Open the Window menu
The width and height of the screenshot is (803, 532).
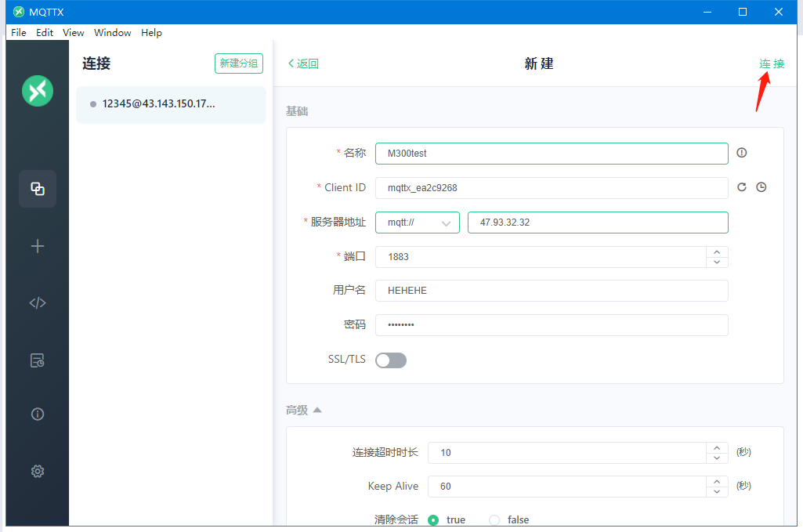coord(112,33)
